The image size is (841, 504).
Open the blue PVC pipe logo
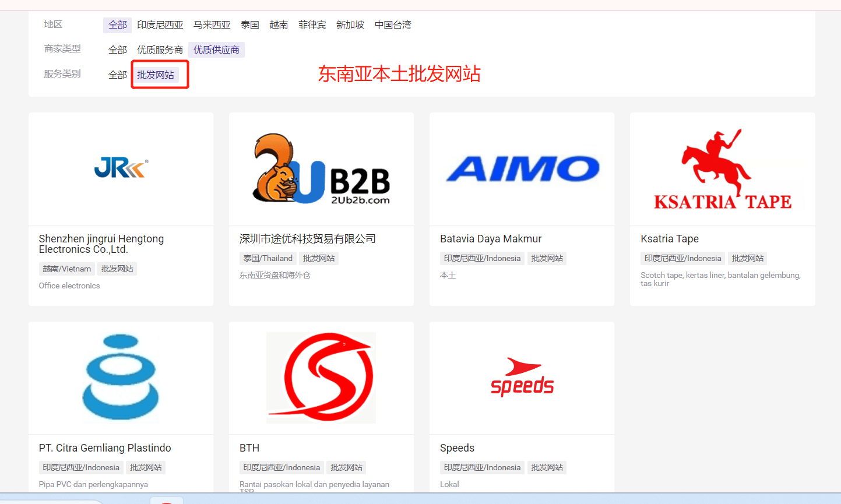121,377
